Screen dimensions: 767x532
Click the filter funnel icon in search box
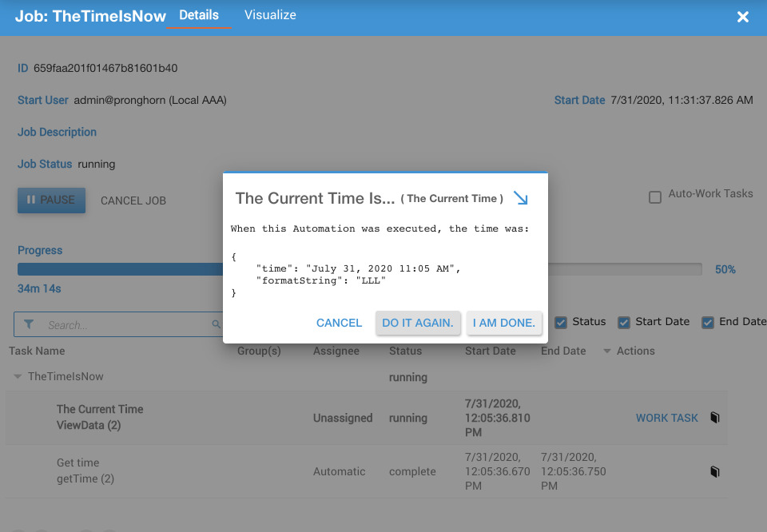click(x=29, y=324)
